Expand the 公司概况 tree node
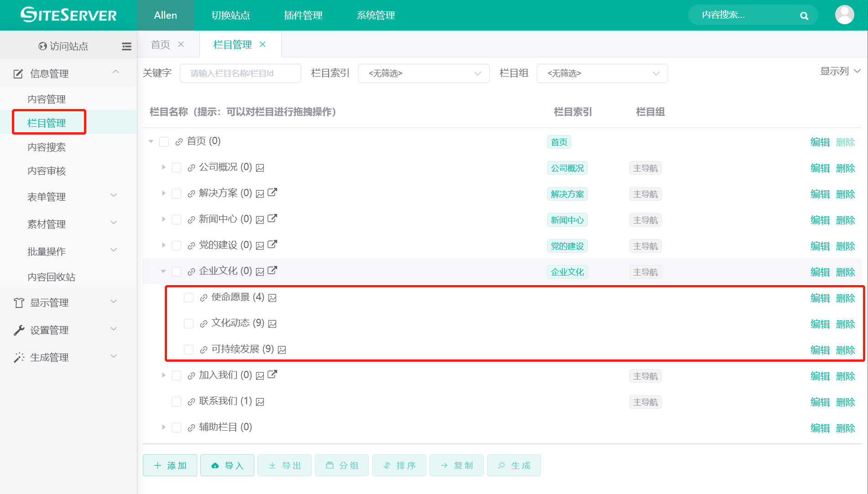Viewport: 868px width, 494px height. point(163,167)
